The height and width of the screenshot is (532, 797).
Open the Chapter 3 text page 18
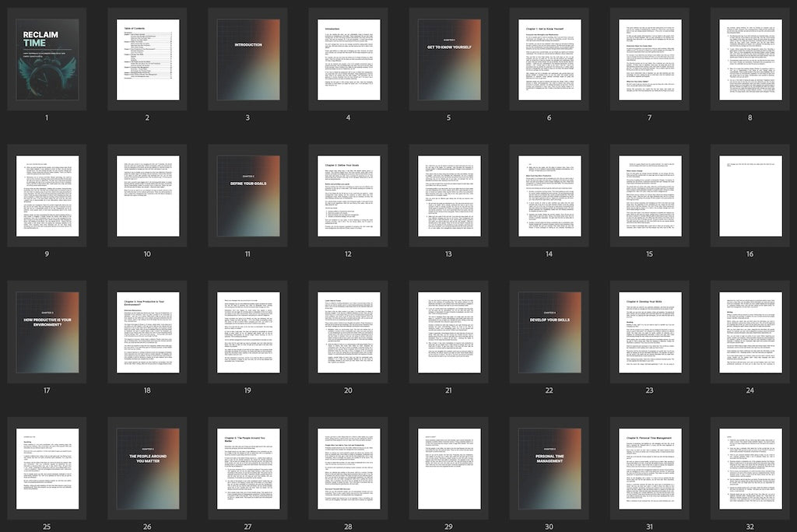[x=147, y=332]
